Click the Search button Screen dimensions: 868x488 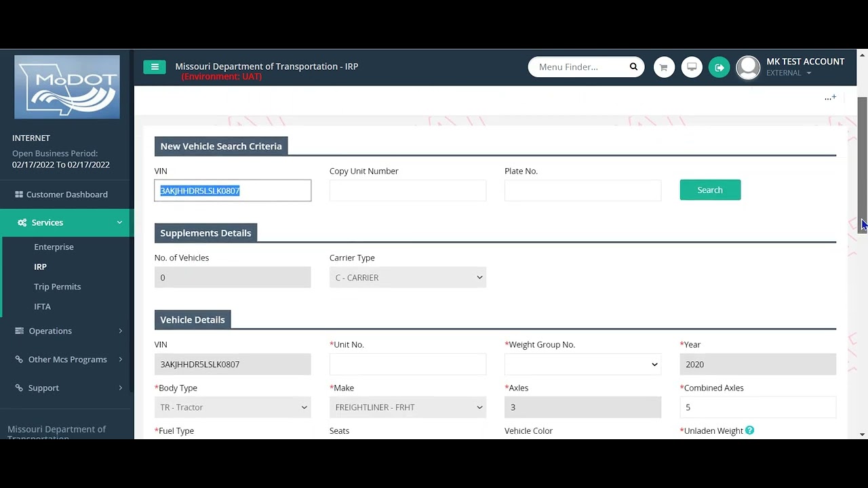pyautogui.click(x=710, y=190)
